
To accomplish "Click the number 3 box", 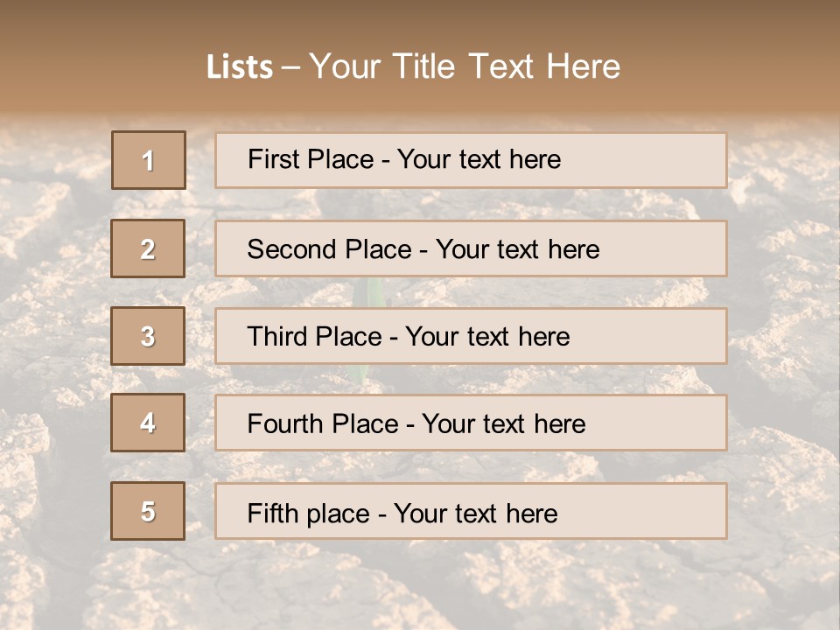I will pos(148,336).
